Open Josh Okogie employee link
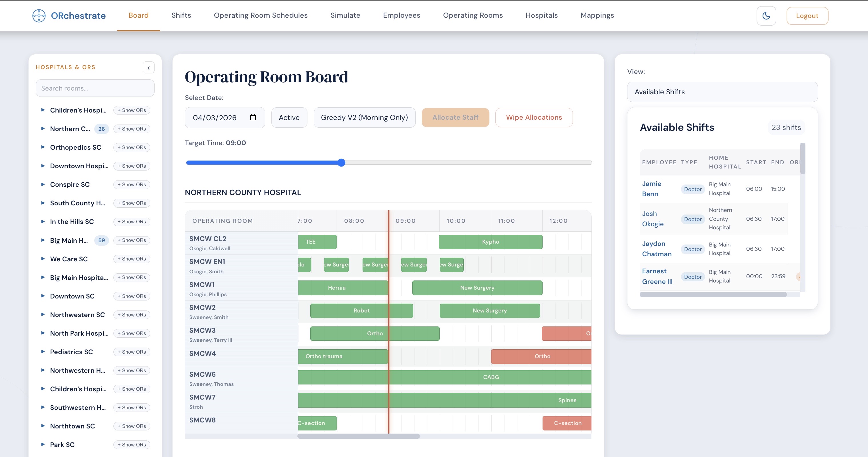 pyautogui.click(x=653, y=219)
